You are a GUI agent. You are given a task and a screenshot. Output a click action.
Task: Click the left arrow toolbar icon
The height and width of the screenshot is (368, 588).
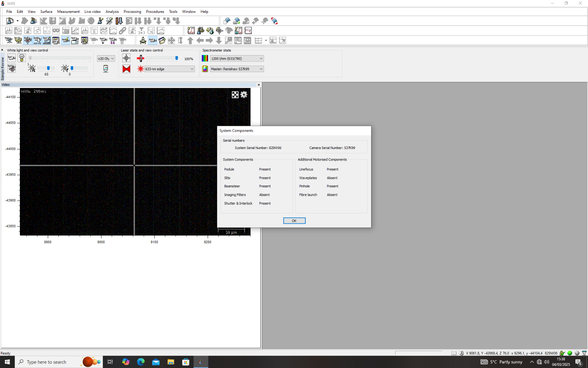[x=200, y=40]
